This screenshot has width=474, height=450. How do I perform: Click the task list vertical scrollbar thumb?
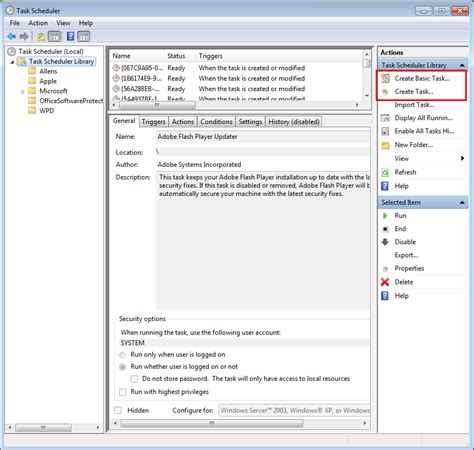click(x=367, y=63)
